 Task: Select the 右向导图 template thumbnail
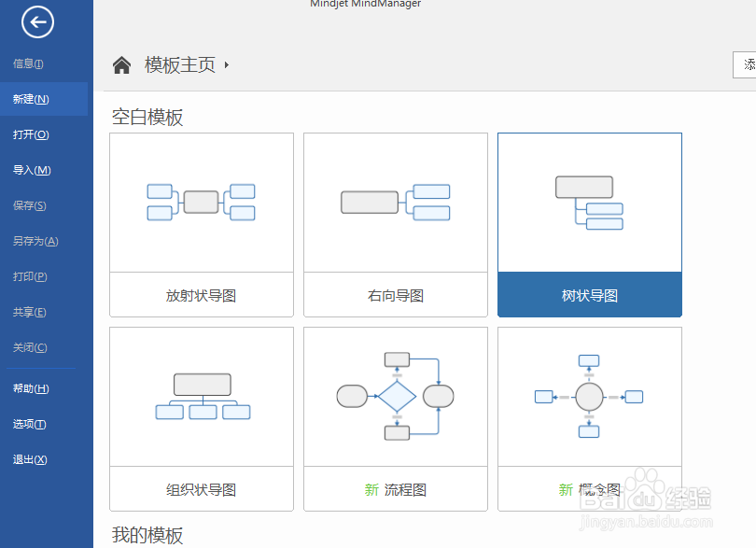click(x=396, y=203)
